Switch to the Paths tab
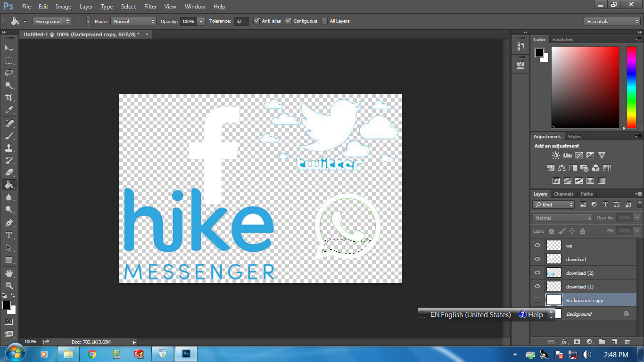Viewport: 644px width, 362px height. (x=587, y=194)
